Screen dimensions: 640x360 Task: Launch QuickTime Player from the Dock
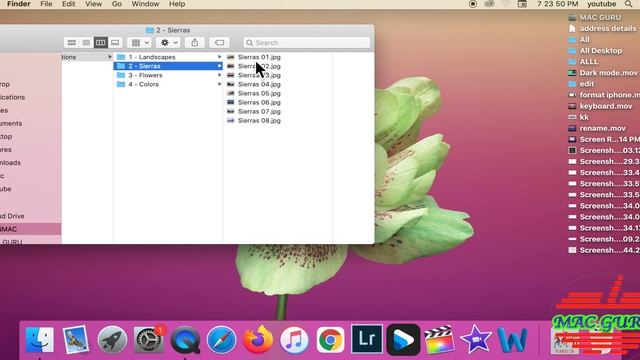[185, 340]
